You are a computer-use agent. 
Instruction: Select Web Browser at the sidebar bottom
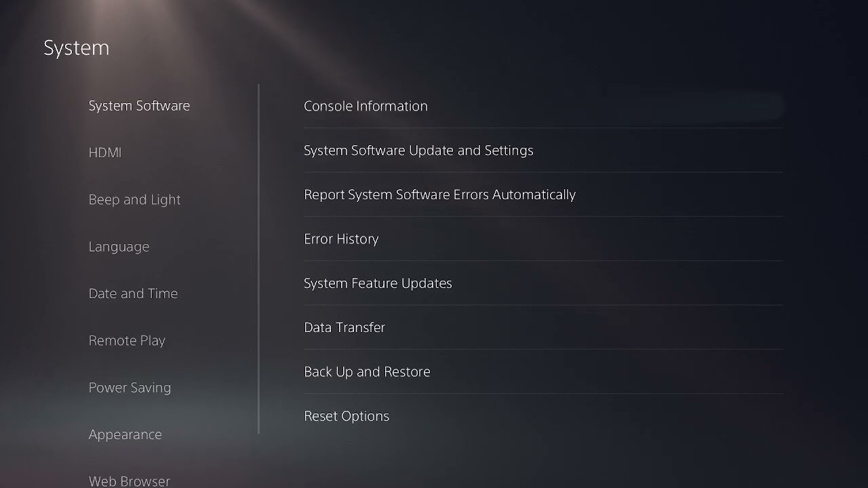tap(129, 481)
